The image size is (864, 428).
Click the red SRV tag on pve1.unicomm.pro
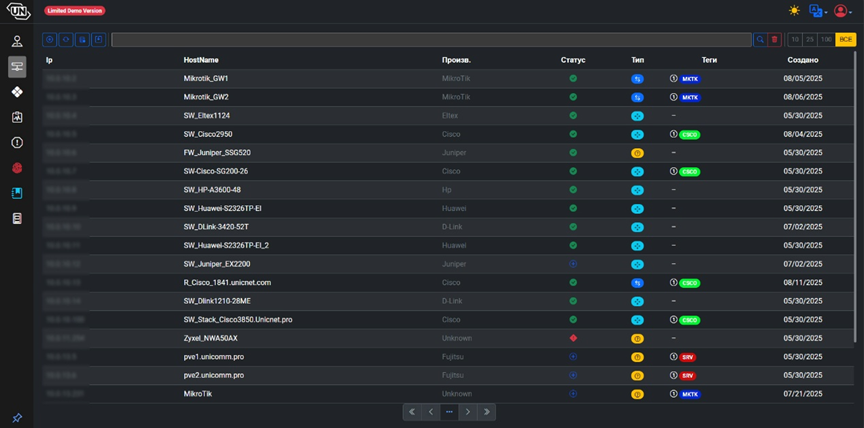pos(688,357)
